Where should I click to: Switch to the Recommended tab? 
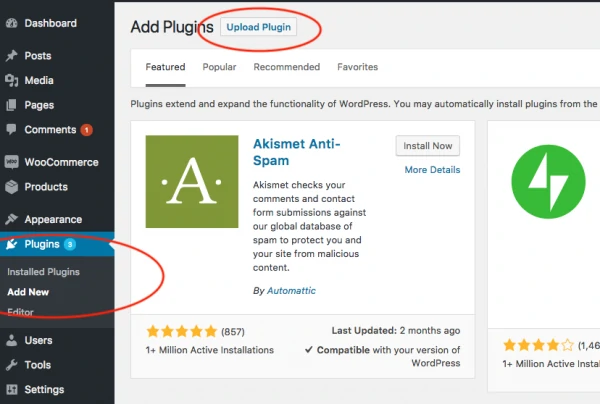[x=287, y=67]
